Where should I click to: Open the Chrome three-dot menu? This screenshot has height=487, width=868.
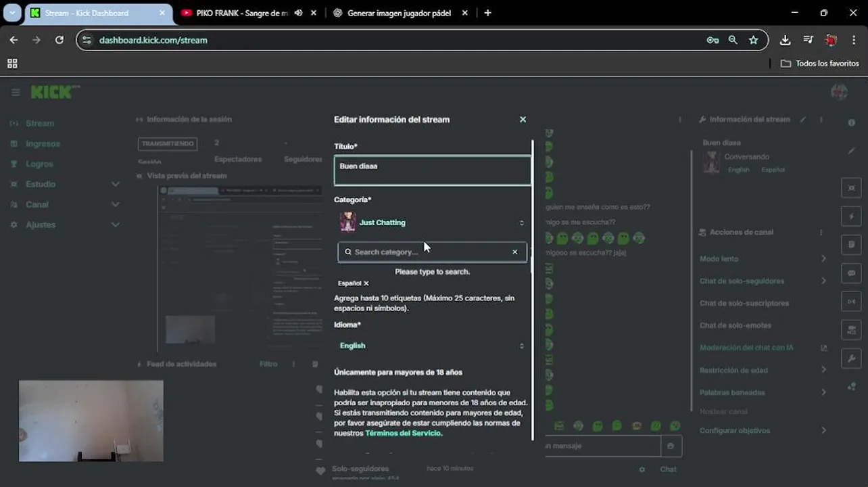pyautogui.click(x=854, y=40)
